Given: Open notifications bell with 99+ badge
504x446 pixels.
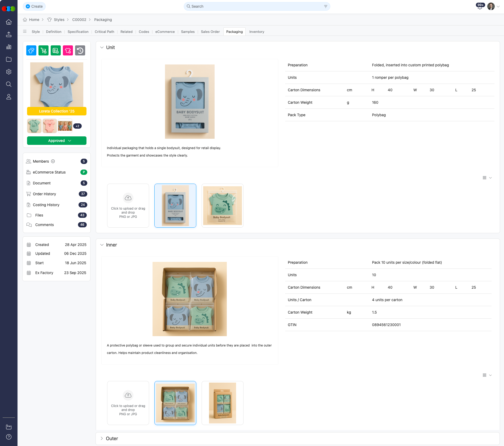Looking at the screenshot, I should tap(480, 7).
